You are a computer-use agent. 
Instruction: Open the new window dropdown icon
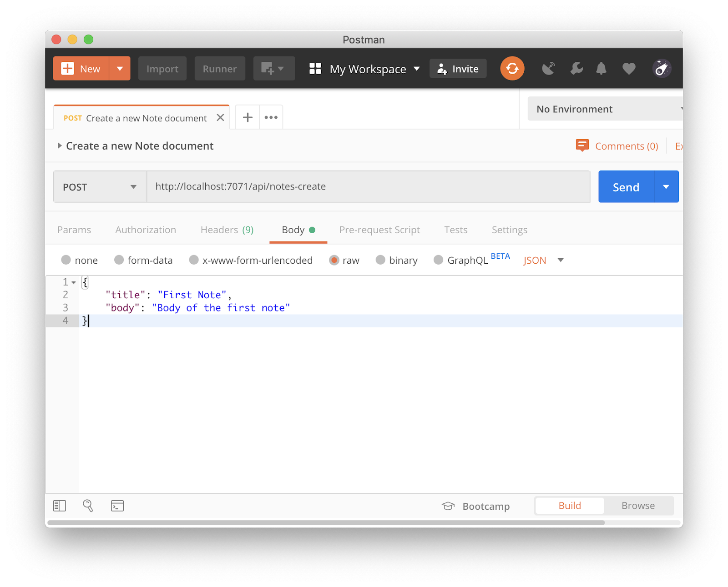click(x=274, y=69)
